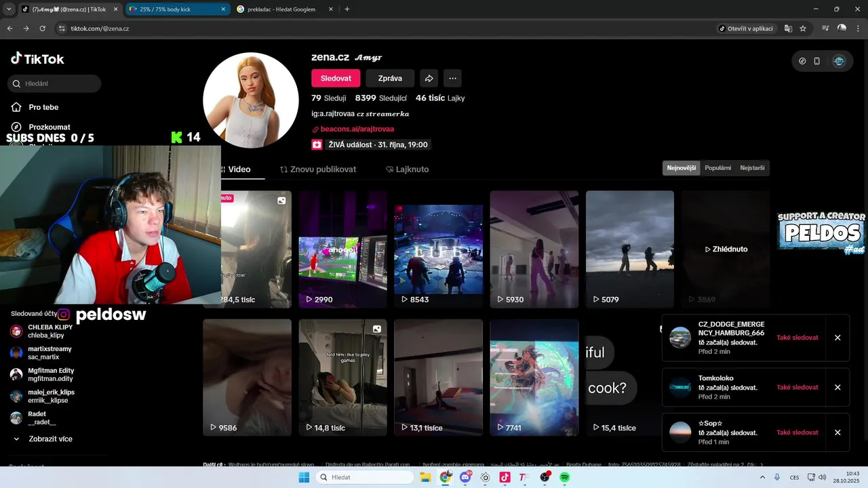The width and height of the screenshot is (868, 488).
Task: Open CHLEBA KLIPY followed account
Action: click(x=42, y=331)
